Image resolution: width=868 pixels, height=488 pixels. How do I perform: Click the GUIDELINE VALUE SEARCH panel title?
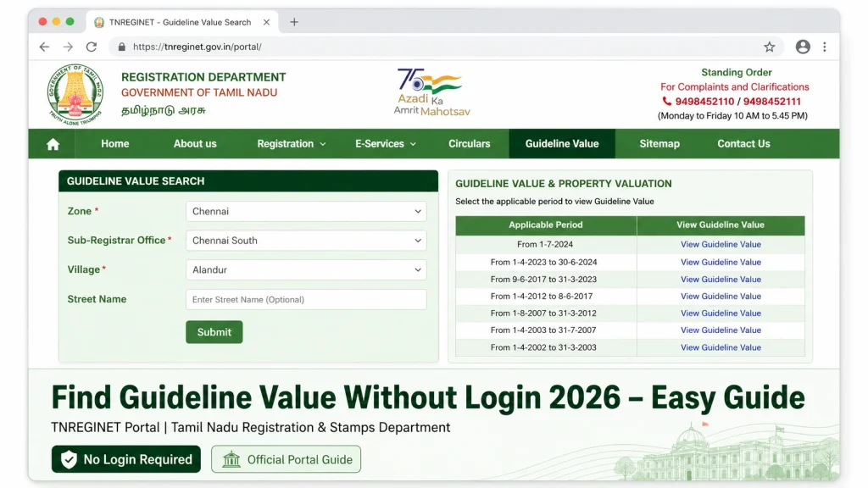[x=136, y=181]
